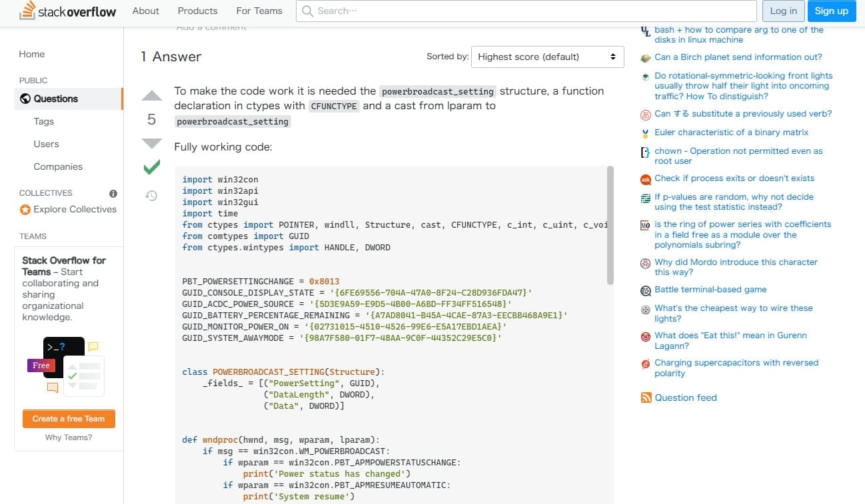Upvote the answer
865x504 pixels.
pyautogui.click(x=152, y=96)
